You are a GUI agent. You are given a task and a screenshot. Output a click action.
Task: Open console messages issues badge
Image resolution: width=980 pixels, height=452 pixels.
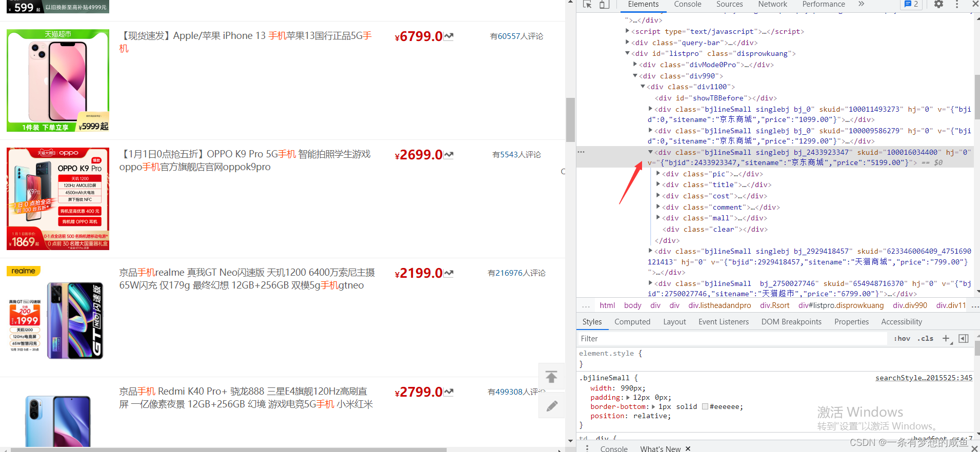click(x=911, y=4)
